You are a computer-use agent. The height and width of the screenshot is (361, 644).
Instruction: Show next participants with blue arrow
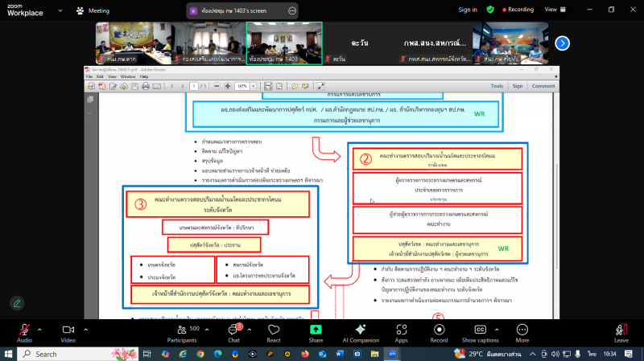(x=563, y=43)
